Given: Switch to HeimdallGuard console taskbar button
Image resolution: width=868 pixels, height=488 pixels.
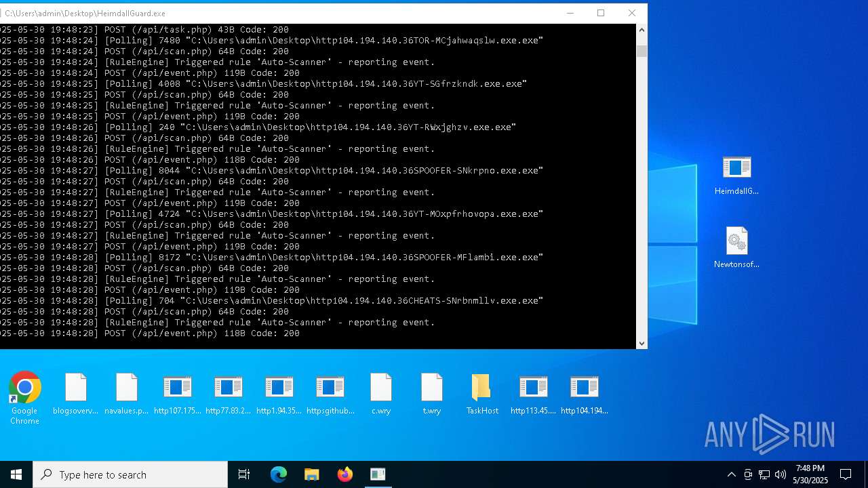Looking at the screenshot, I should tap(378, 474).
